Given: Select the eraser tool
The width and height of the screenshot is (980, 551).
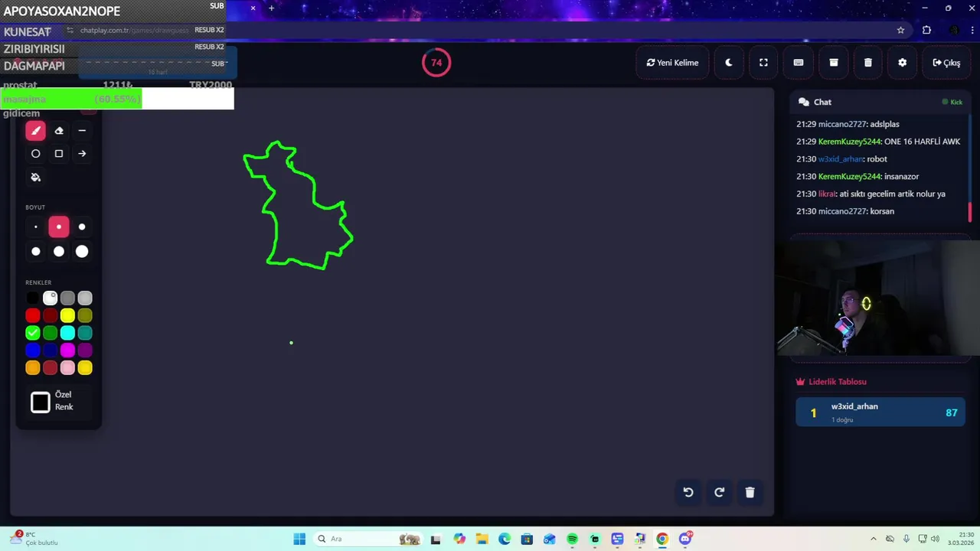Looking at the screenshot, I should (59, 131).
